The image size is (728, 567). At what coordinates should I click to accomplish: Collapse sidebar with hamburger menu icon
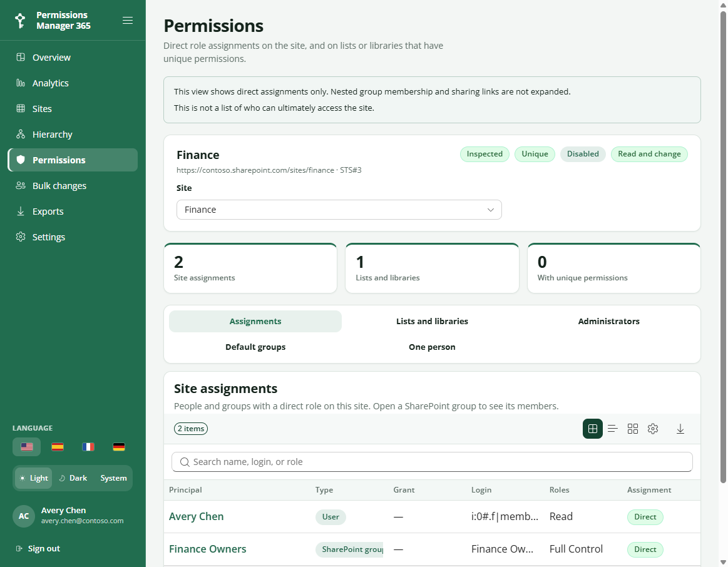click(x=128, y=21)
